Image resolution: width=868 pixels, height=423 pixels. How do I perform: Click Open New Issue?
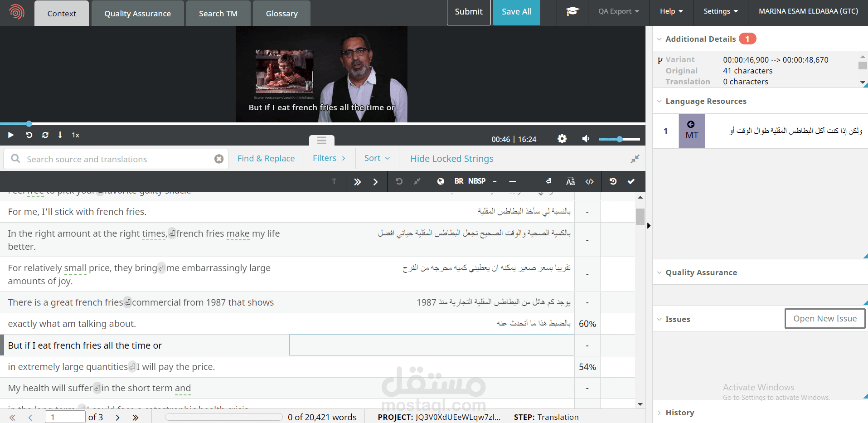click(x=825, y=319)
